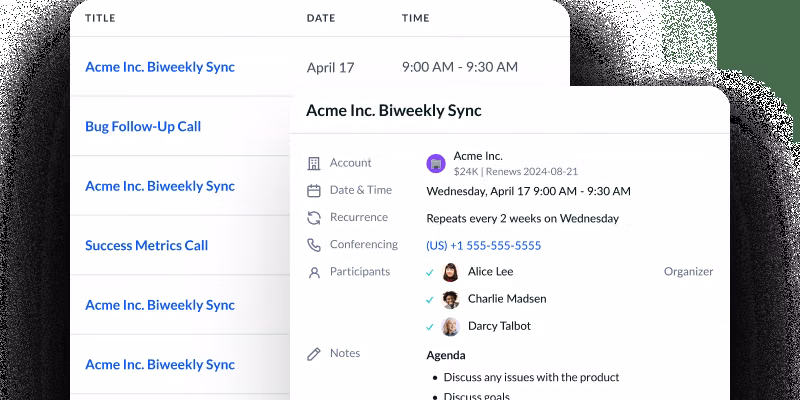
Task: Click the Recurrence repeat arrows icon
Action: (314, 217)
